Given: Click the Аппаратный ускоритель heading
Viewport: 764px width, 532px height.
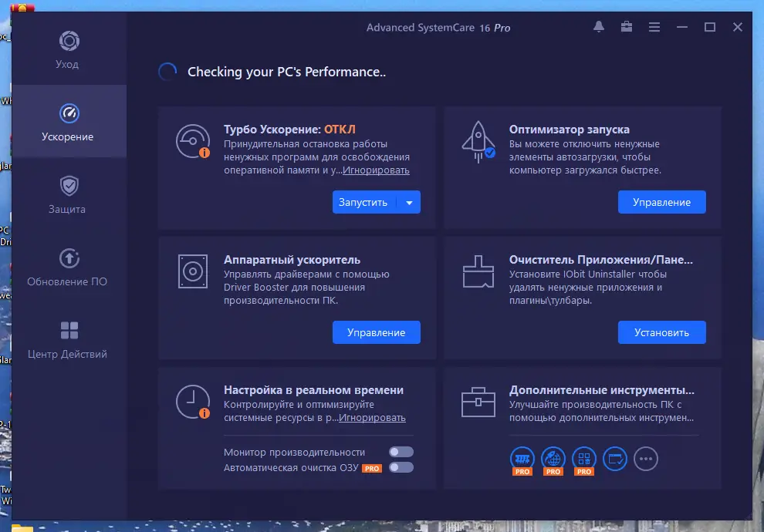Looking at the screenshot, I should [x=292, y=260].
